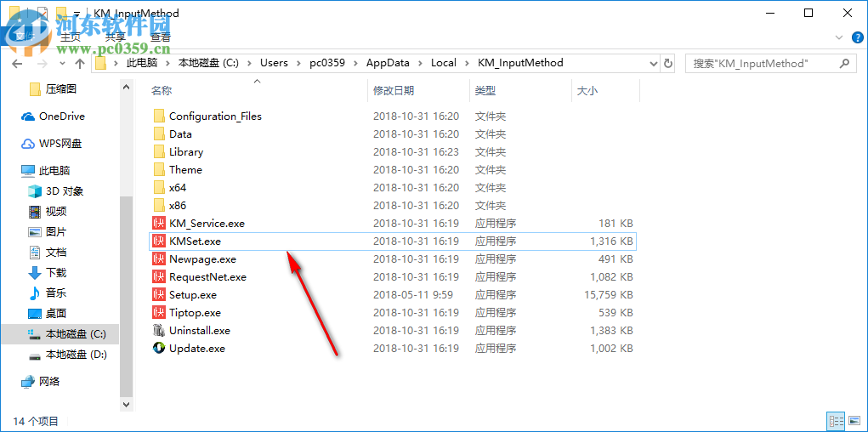Click the Uninstall.exe trash icon
This screenshot has height=432, width=868.
tap(160, 331)
